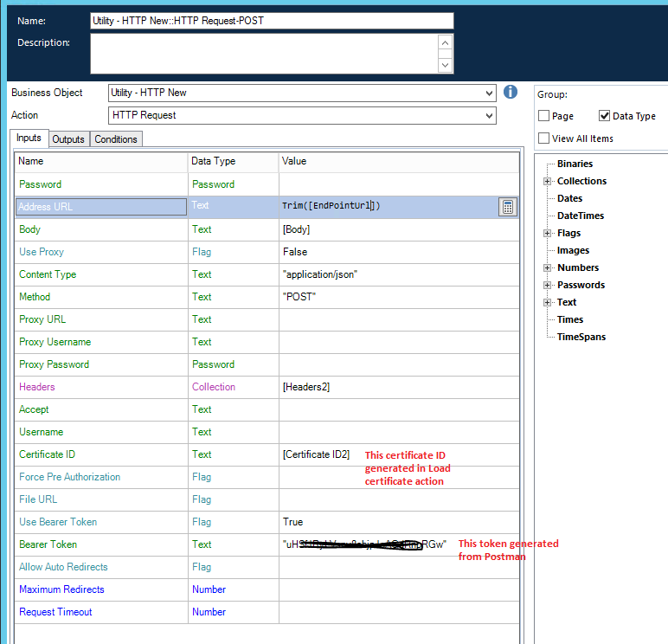Viewport: 668px width, 644px height.
Task: Expand the Flags tree node
Action: point(547,233)
